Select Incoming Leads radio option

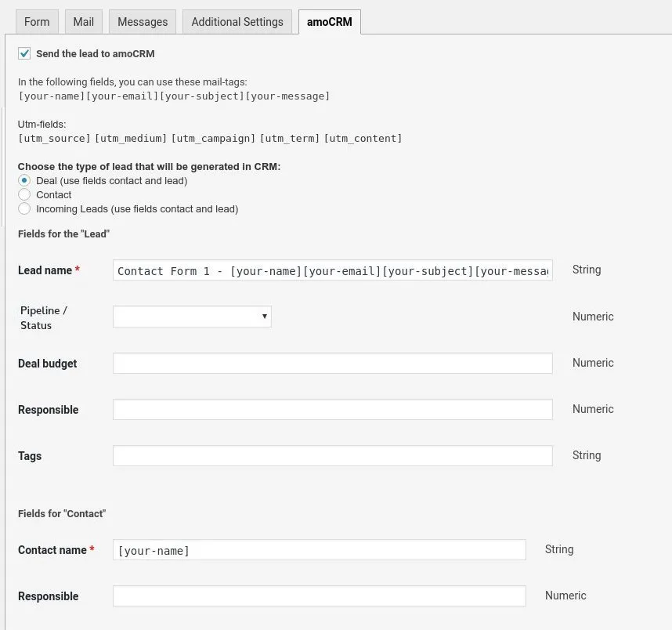[x=24, y=208]
